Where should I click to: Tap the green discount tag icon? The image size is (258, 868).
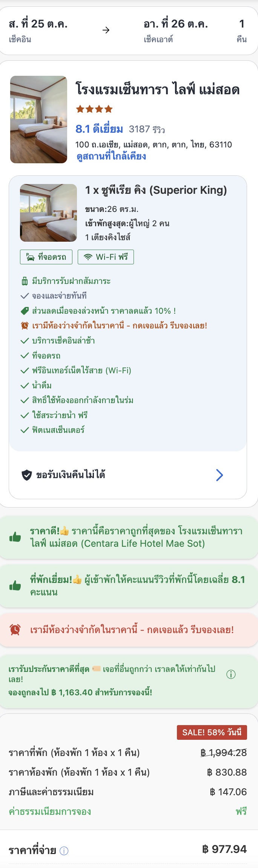[25, 311]
